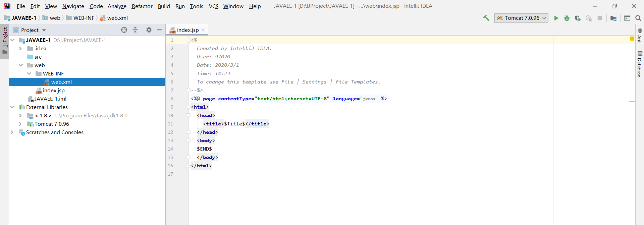Viewport: 644px width, 225px height.
Task: Click web breadcrumb in navigation bar
Action: tap(51, 18)
